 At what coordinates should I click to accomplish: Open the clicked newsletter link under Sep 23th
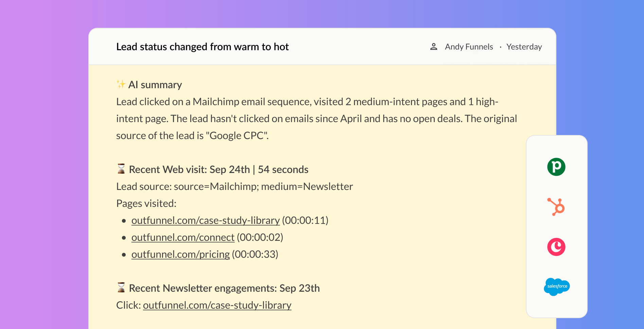[217, 305]
